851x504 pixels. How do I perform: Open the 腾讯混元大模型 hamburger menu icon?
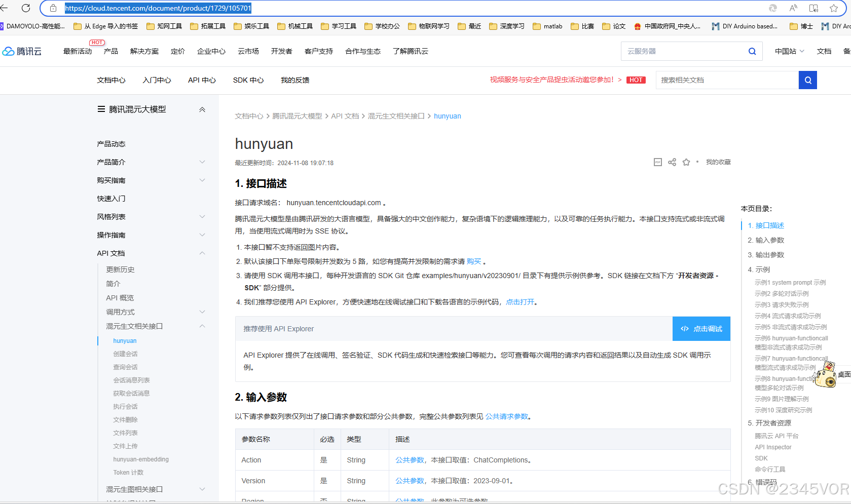pos(101,109)
